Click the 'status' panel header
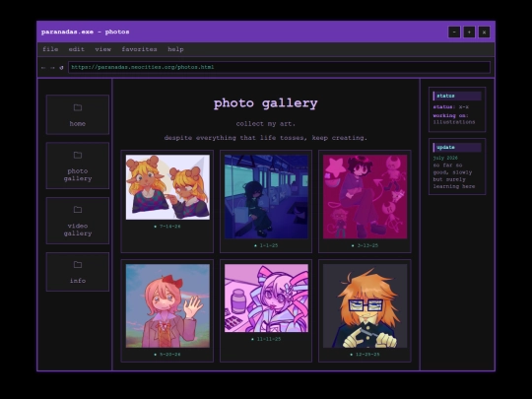Screen dimensions: 532x399 pyautogui.click(x=457, y=96)
